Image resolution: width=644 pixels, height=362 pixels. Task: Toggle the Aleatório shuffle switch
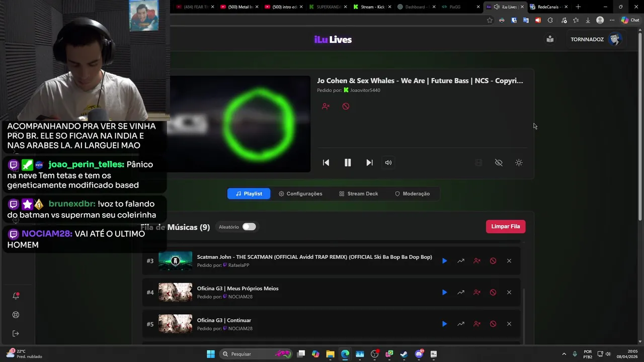pos(249,227)
